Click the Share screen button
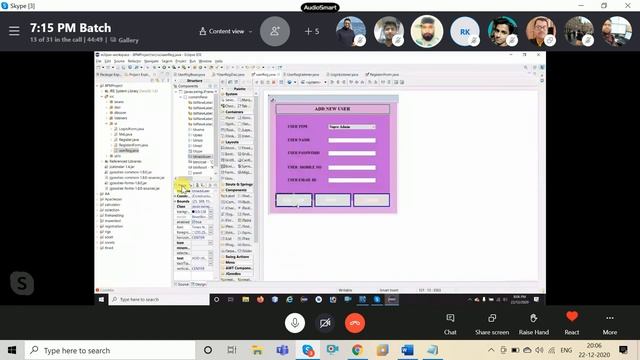The image size is (640, 360). pyautogui.click(x=492, y=324)
